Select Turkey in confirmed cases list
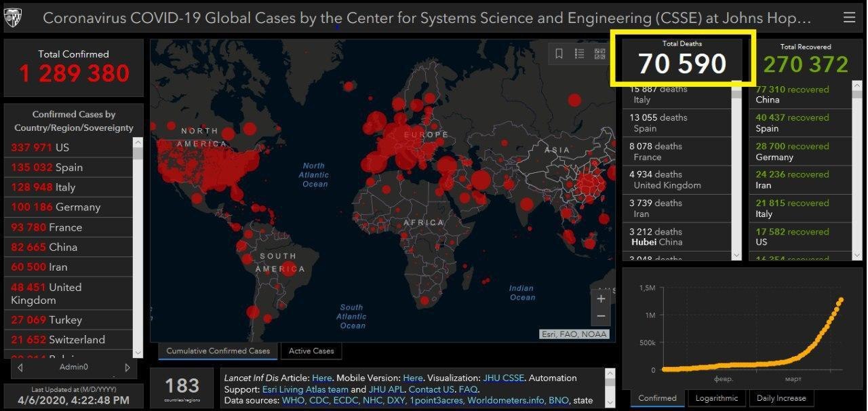 (68, 319)
